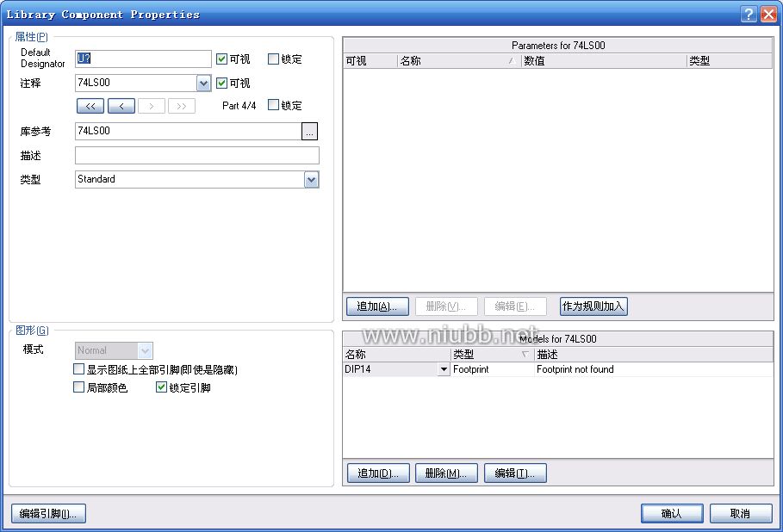Click disabled 编辑(E)... parameter button
This screenshot has width=783, height=532.
(x=515, y=306)
